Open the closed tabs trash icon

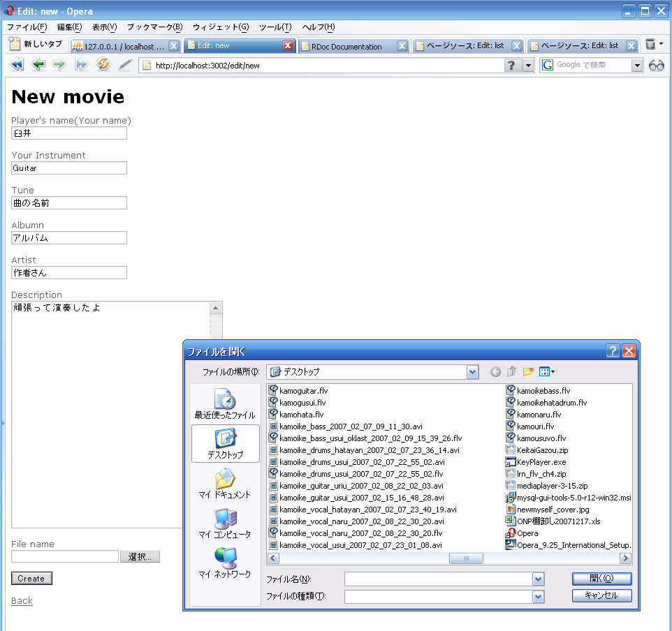[651, 45]
